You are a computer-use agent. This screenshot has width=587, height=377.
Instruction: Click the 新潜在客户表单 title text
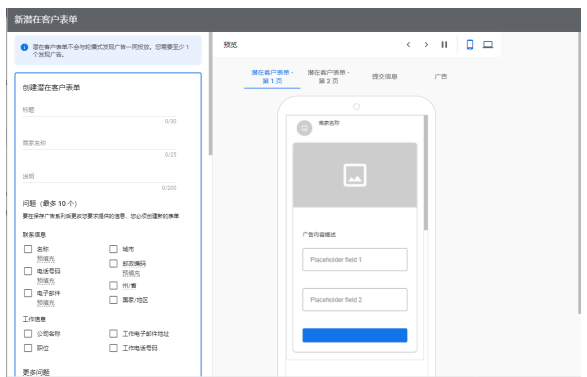pyautogui.click(x=46, y=19)
